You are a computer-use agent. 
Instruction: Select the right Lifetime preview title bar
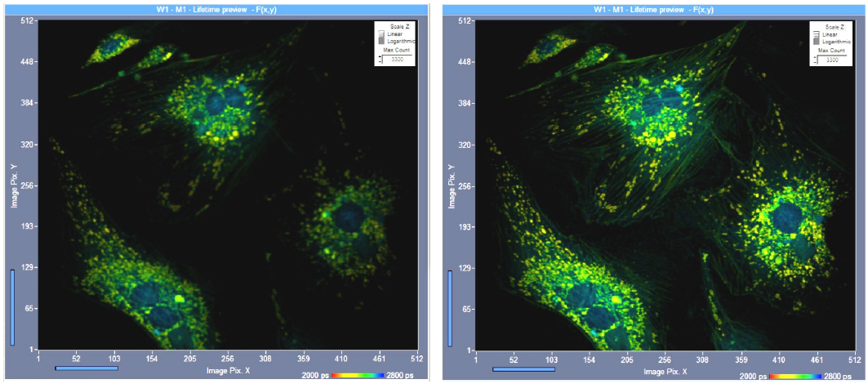(652, 7)
